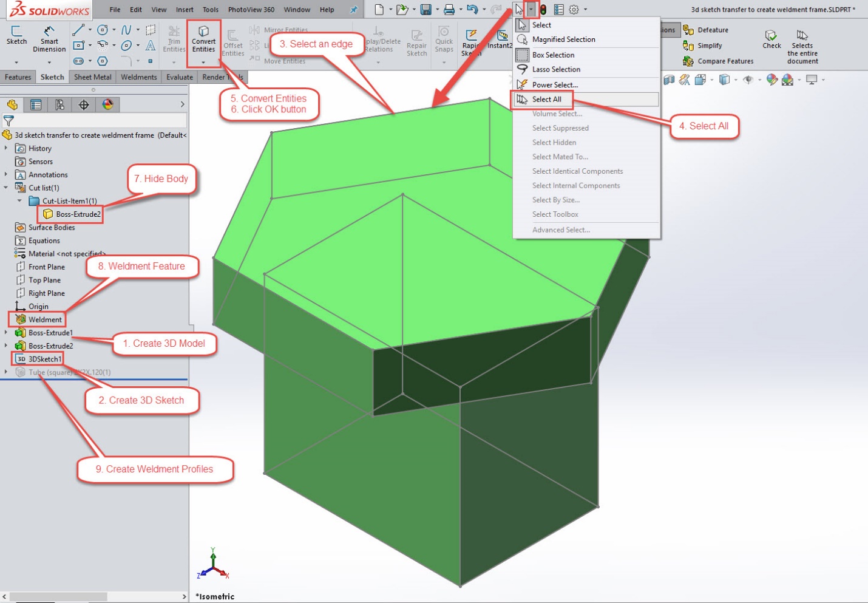Enable Box Selection mode

[553, 55]
